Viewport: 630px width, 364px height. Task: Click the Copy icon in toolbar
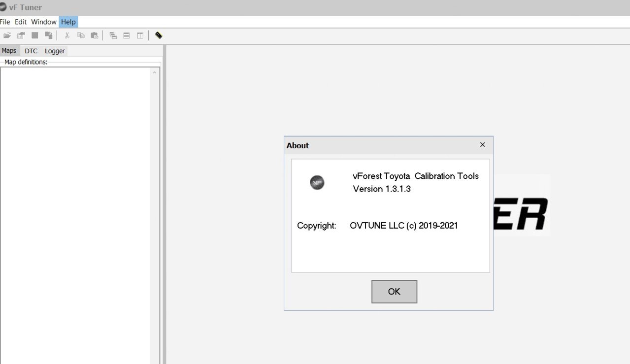[x=81, y=35]
